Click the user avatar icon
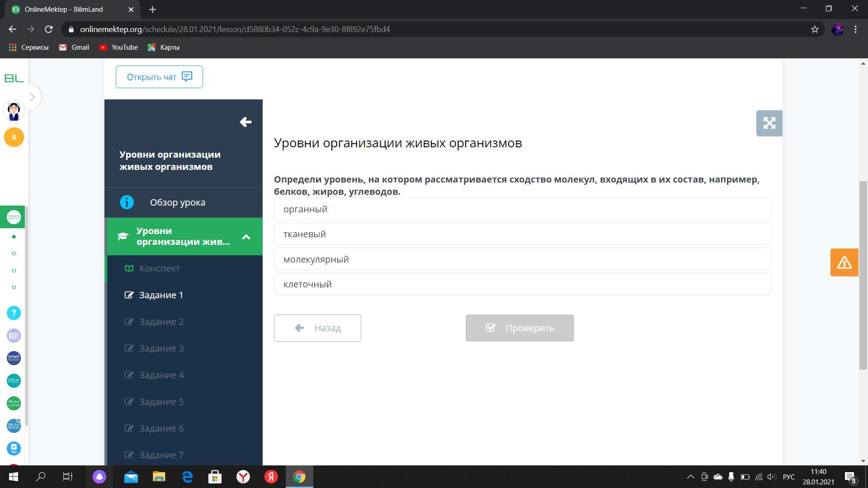 tap(14, 111)
